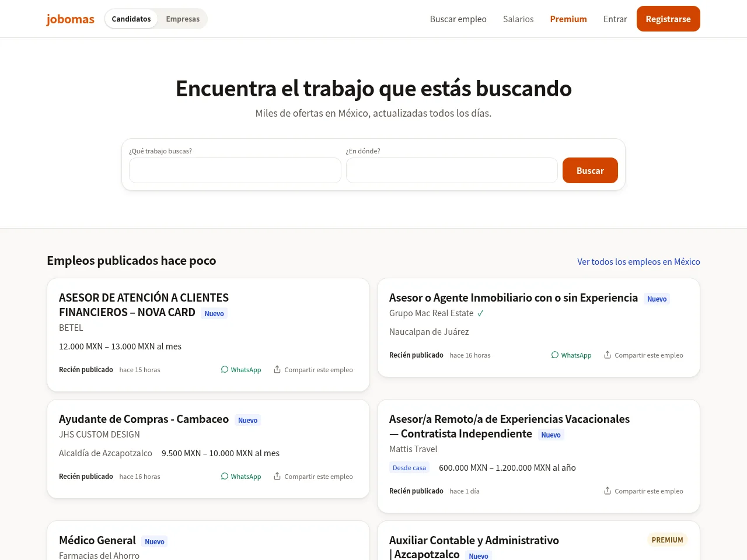Click the 'Mattis Travel' company name
The width and height of the screenshot is (747, 560).
point(413,449)
